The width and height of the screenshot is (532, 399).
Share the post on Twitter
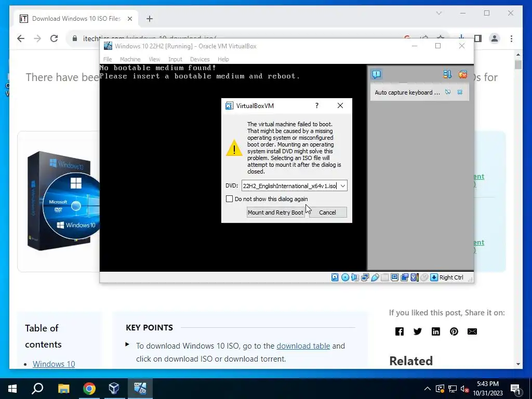418,331
